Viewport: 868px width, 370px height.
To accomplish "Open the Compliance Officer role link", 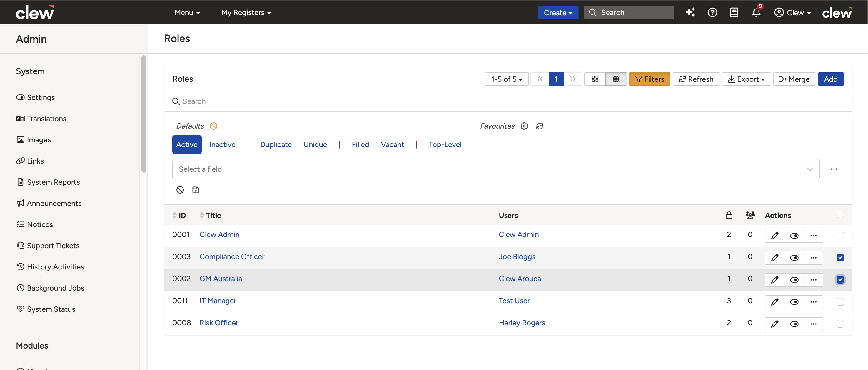I will [232, 256].
